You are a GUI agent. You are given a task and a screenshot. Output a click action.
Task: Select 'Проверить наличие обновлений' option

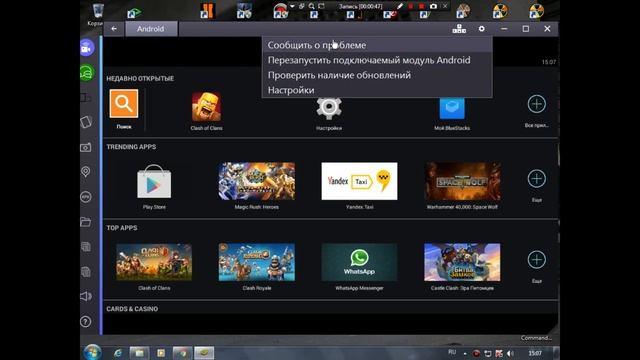click(377, 75)
